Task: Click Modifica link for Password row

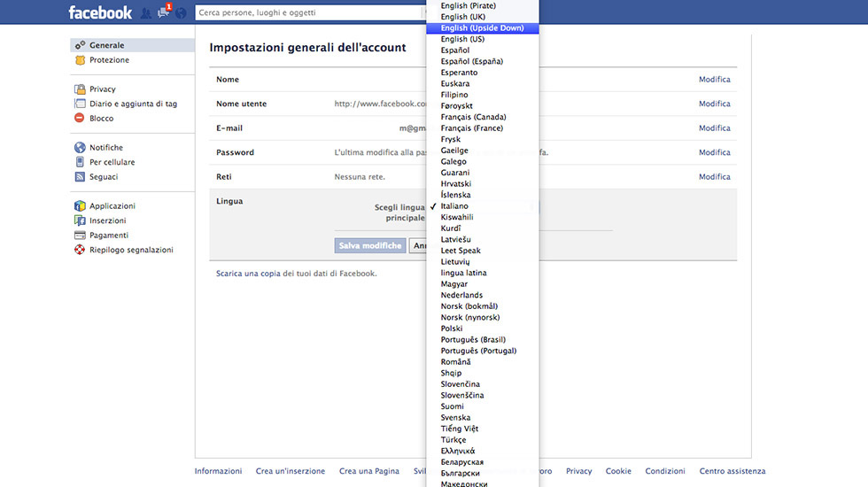Action: [x=714, y=152]
